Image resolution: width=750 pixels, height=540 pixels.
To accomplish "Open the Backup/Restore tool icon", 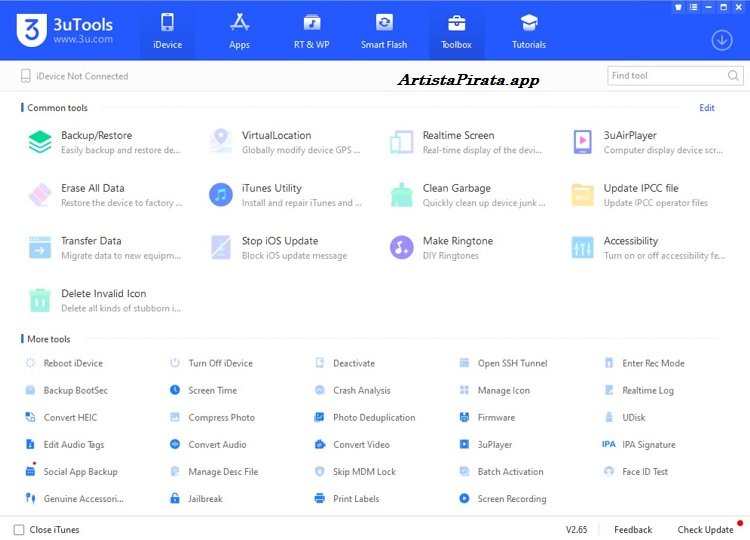I will pos(40,142).
